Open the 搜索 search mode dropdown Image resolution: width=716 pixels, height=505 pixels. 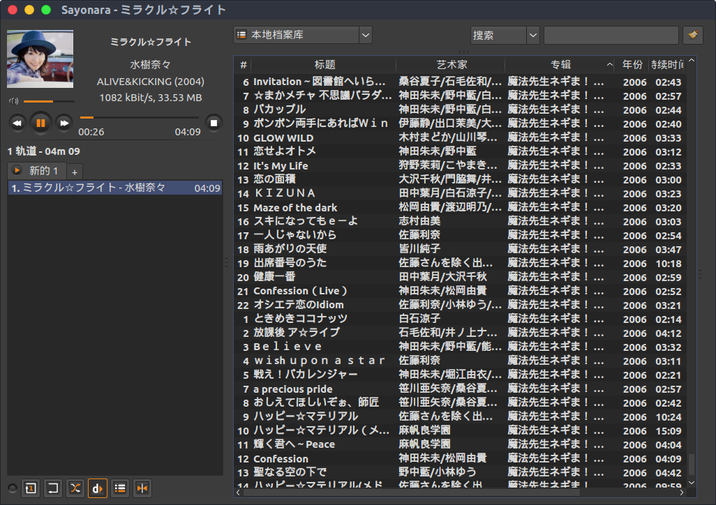(x=505, y=35)
